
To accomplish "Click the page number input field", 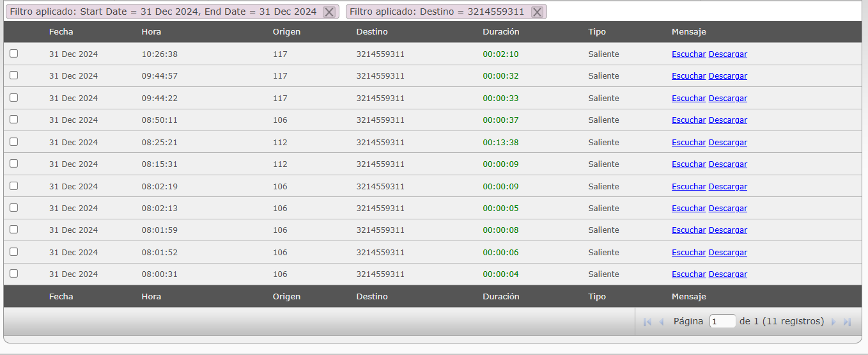I will click(x=722, y=322).
